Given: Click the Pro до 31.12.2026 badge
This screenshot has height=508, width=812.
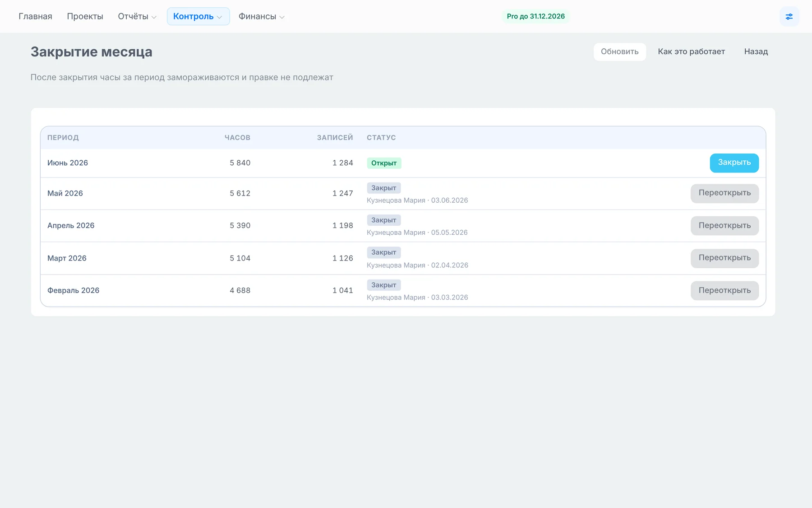Looking at the screenshot, I should [535, 16].
